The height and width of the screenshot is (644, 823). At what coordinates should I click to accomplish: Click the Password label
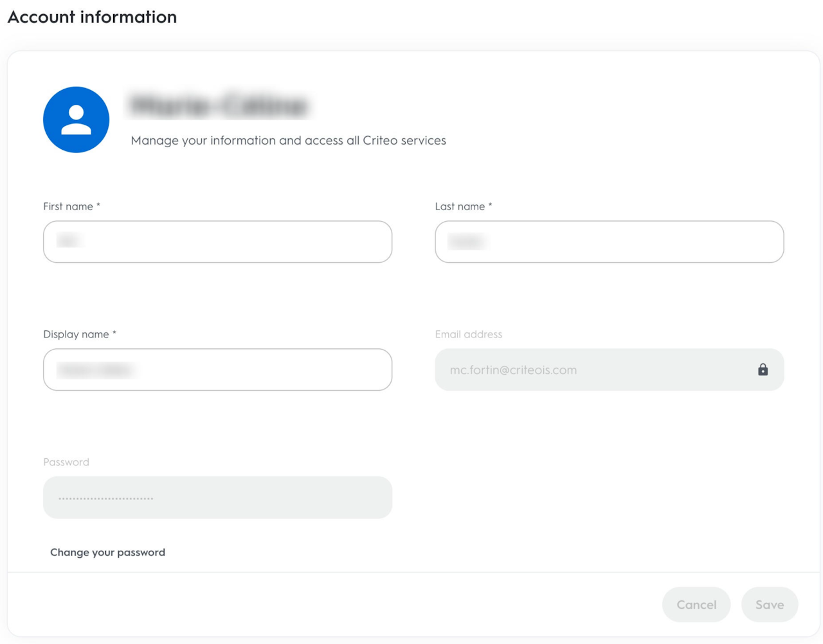66,462
